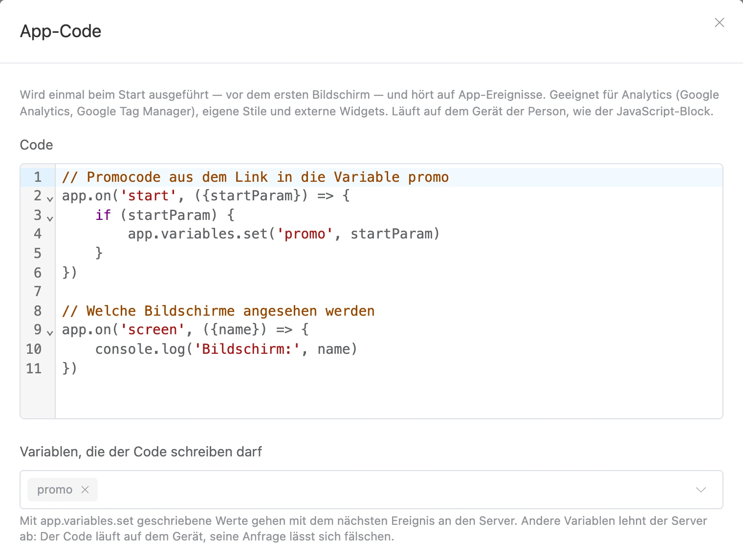Click the console.log('Bildschirm:' line

(x=226, y=349)
